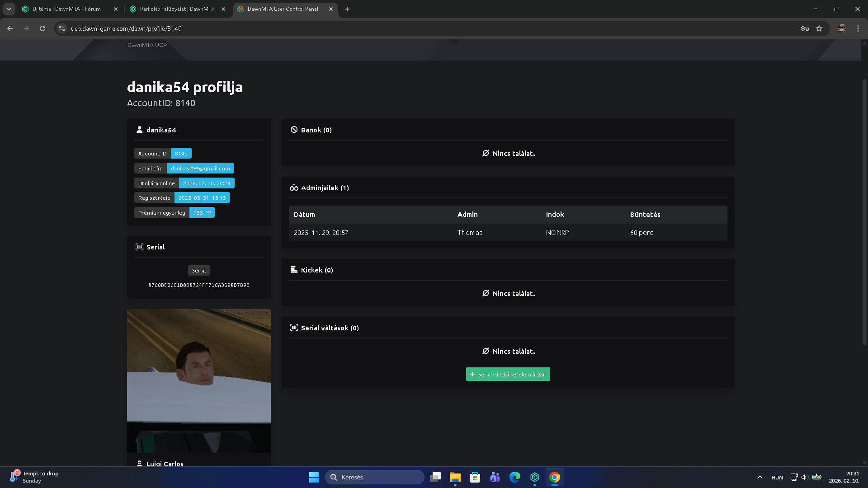Reload the current page
This screenshot has width=868, height=488.
tap(42, 28)
